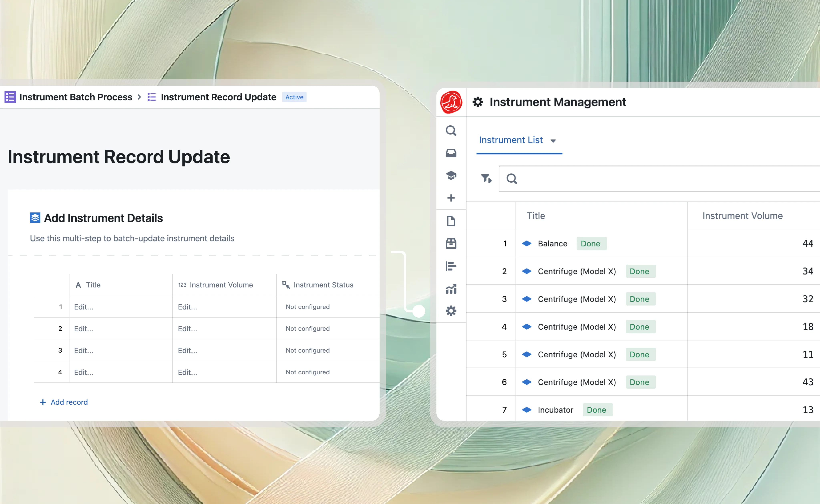Click Centrifuge (Model X) in row 4
Image resolution: width=820 pixels, height=504 pixels.
pos(577,327)
